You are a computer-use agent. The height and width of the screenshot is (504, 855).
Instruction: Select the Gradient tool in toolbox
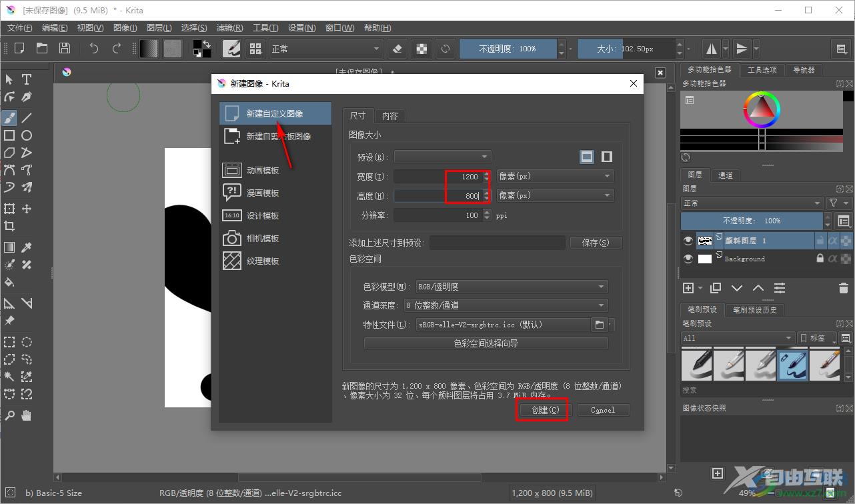9,247
